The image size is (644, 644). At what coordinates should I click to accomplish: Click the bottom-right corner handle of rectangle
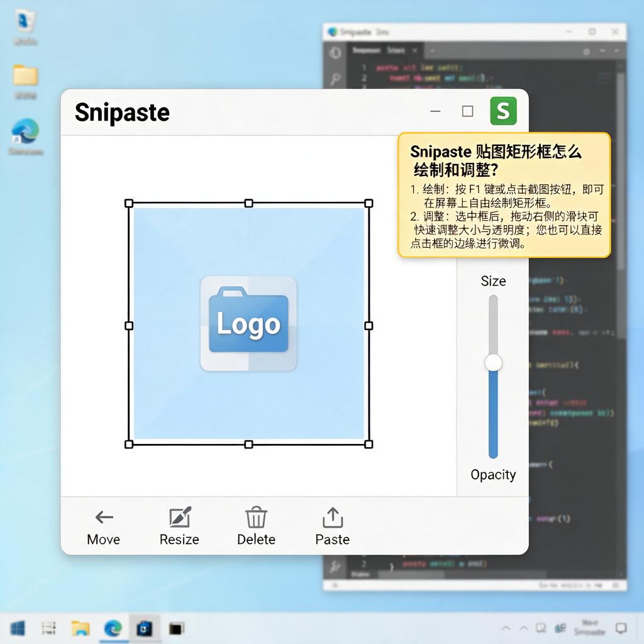369,445
